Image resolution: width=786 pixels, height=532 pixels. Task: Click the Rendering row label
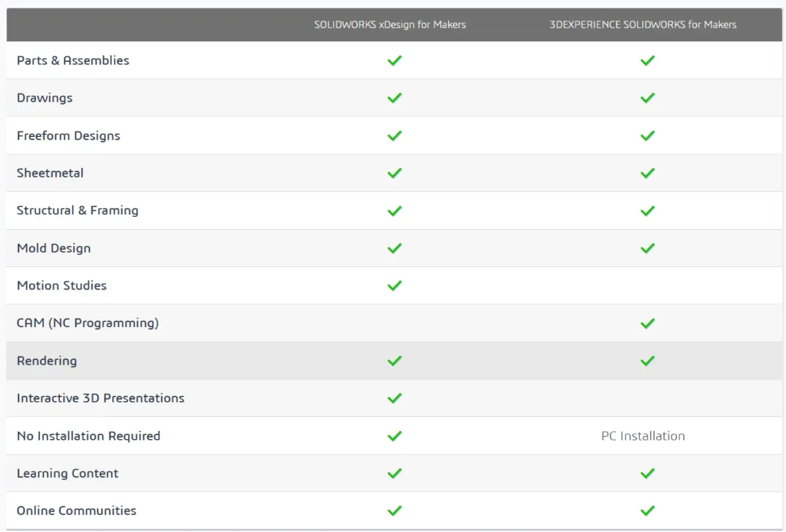(47, 361)
